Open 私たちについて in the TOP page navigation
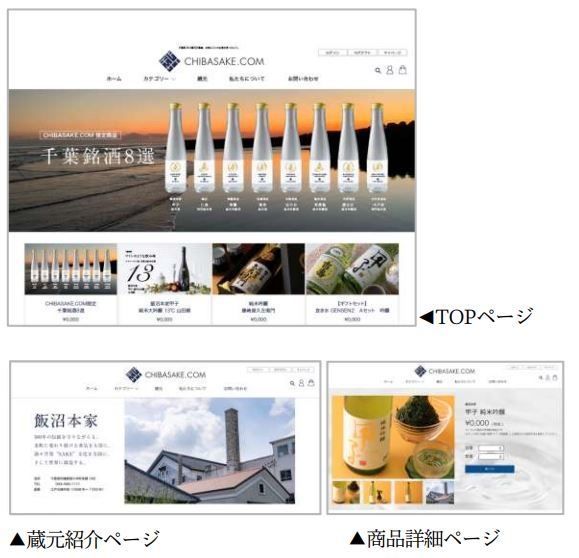Image resolution: width=579 pixels, height=558 pixels. click(247, 79)
